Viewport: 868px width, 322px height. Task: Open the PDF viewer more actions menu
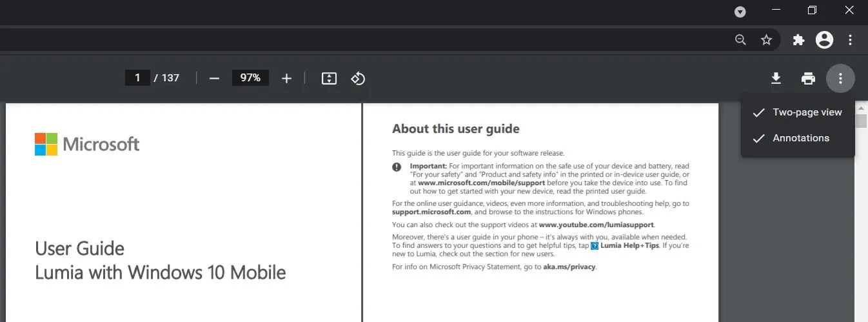pos(840,78)
